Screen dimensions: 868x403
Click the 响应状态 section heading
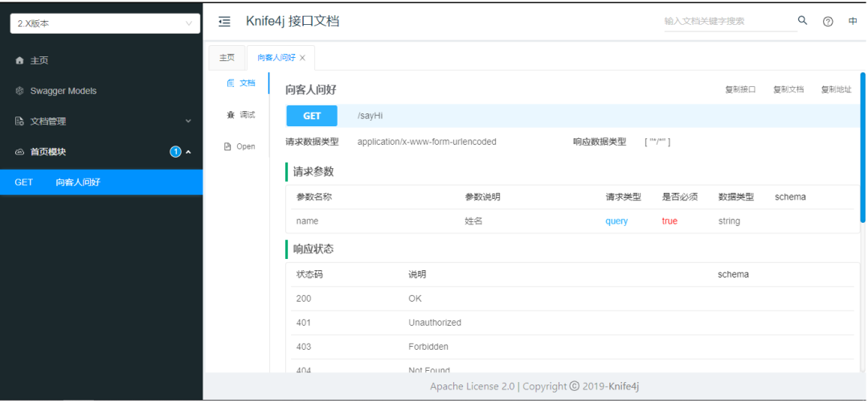[x=313, y=249]
